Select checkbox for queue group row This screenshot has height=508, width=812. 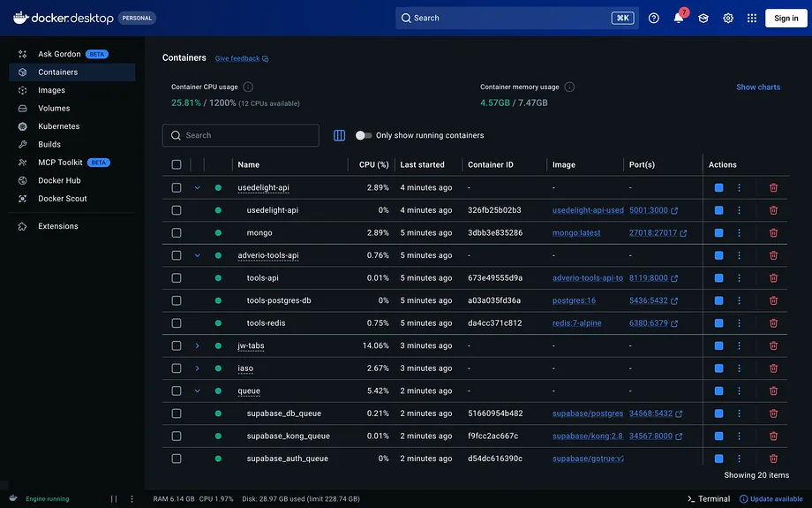click(x=177, y=390)
